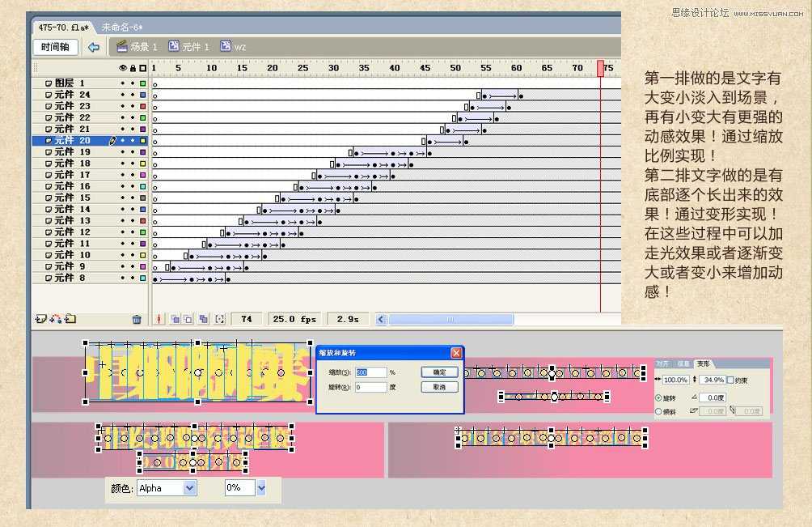The width and height of the screenshot is (812, 527).
Task: Toggle lock dot of 图层 1 layer
Action: [133, 83]
